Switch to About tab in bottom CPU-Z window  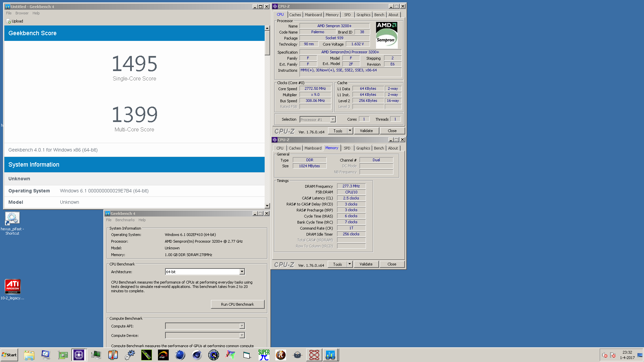pyautogui.click(x=393, y=148)
